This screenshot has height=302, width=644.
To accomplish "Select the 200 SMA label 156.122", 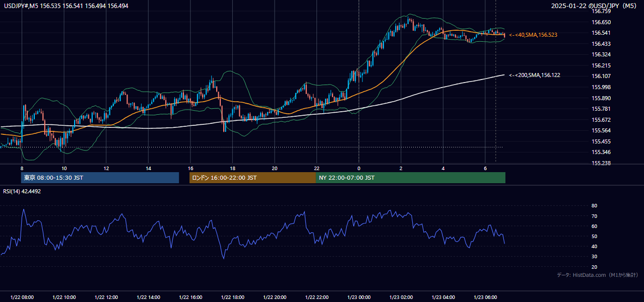I will 535,75.
